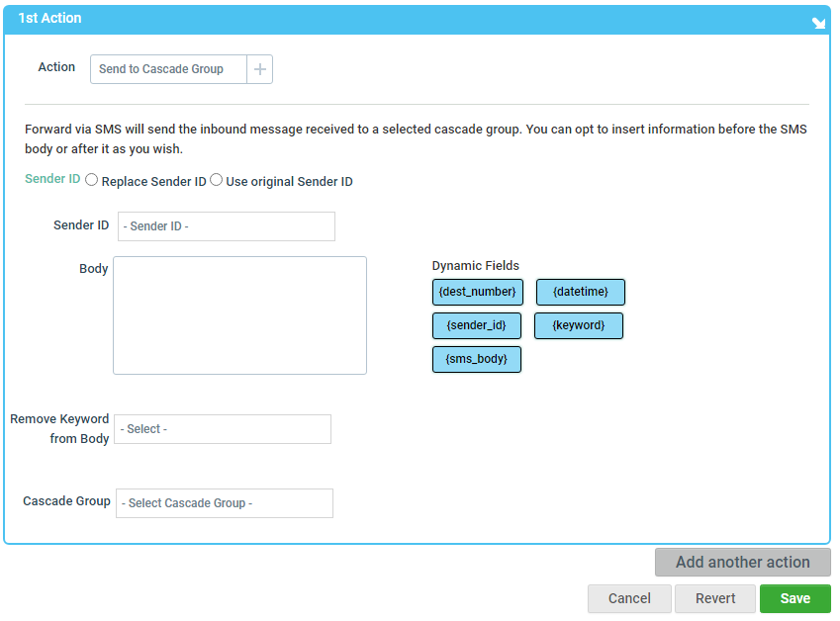Click the Cascade Group label
Viewport: 840px width, 621px height.
(66, 501)
